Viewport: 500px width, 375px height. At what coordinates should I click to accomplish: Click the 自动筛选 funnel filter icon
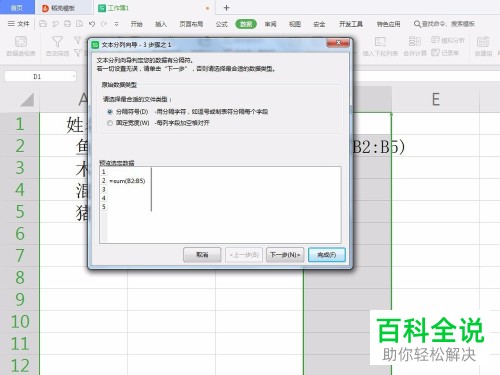point(57,46)
